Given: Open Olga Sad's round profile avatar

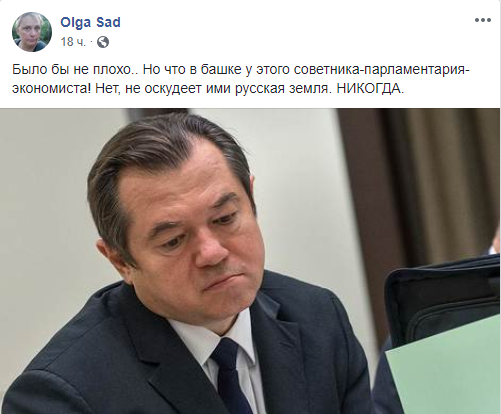Looking at the screenshot, I should (32, 32).
